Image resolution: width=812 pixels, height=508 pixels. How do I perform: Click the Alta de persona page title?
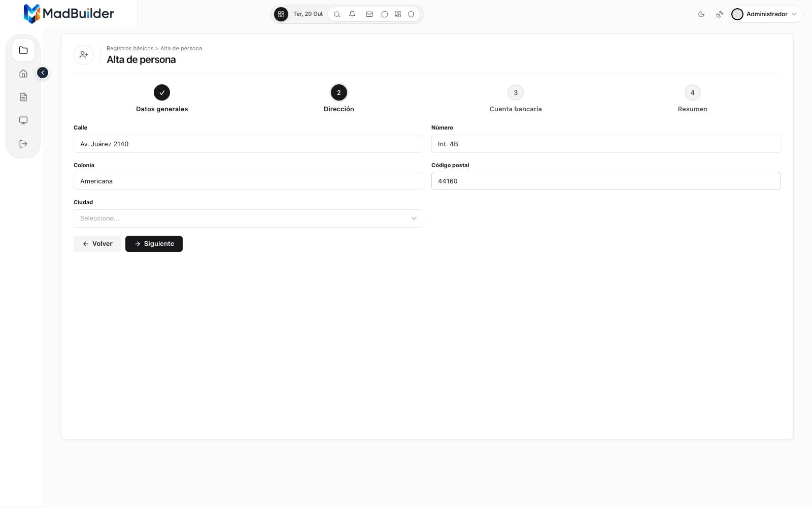click(141, 59)
